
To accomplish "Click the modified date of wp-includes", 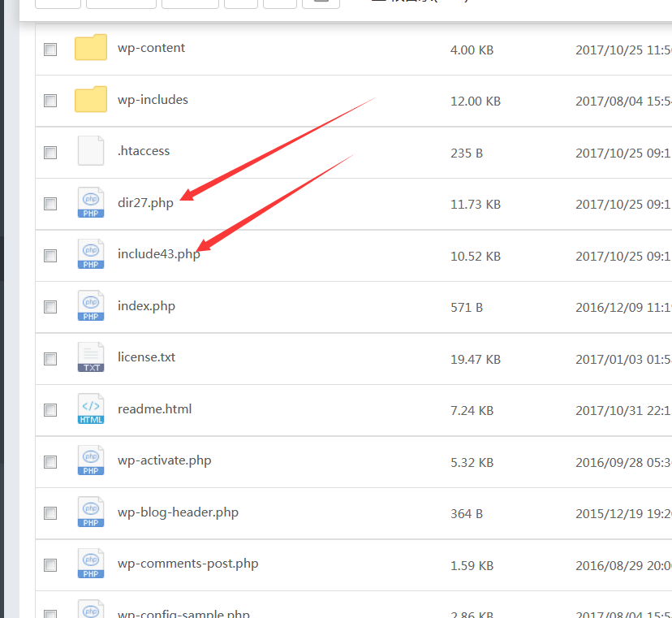I will (x=623, y=102).
